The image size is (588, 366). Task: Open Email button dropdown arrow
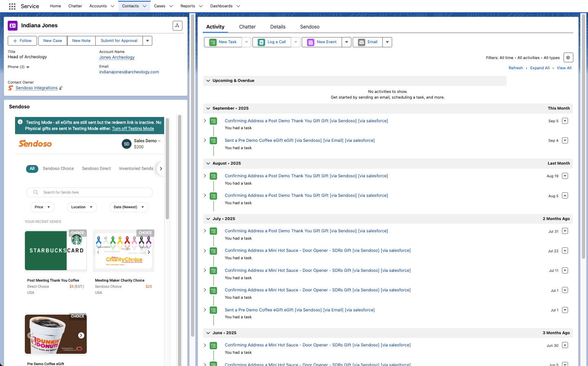[x=387, y=42]
